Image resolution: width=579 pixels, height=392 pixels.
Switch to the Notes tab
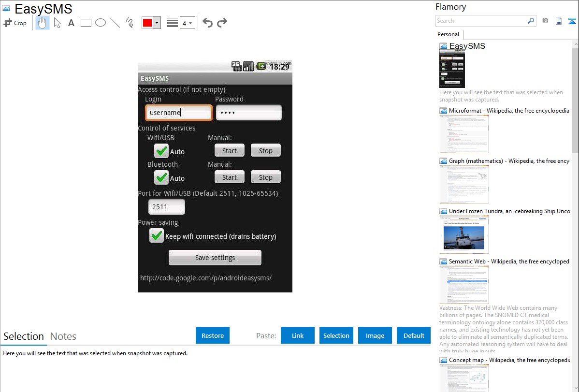63,336
